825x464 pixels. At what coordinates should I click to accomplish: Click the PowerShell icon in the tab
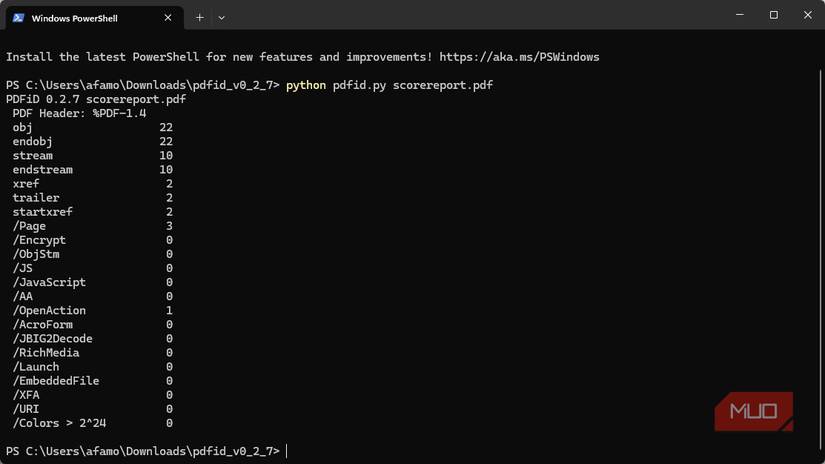click(x=18, y=17)
